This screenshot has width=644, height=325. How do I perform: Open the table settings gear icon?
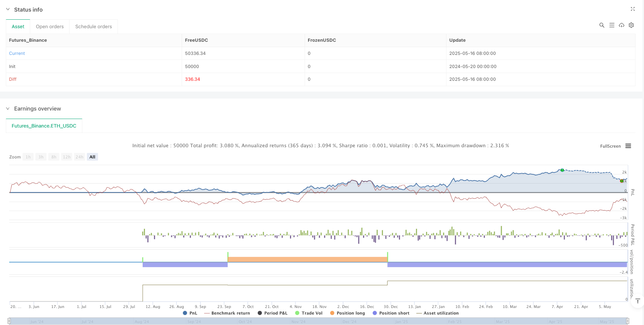(x=631, y=25)
